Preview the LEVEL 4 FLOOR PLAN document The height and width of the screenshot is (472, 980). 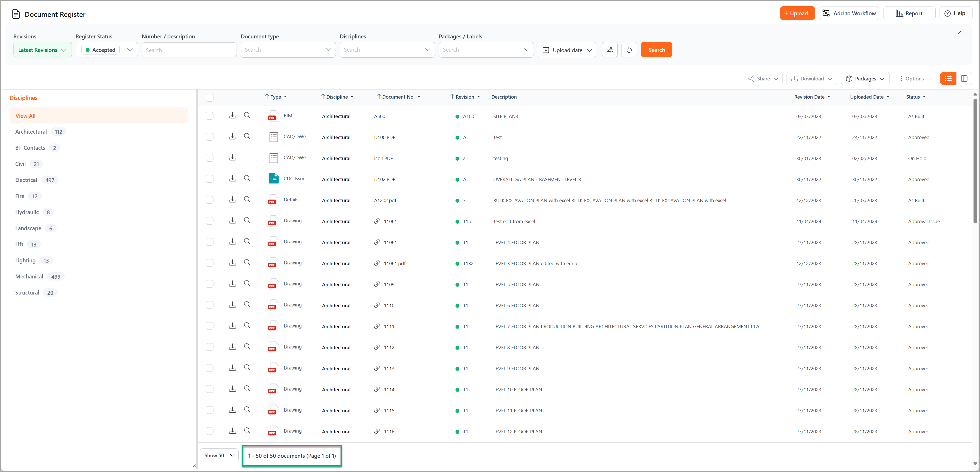(247, 241)
